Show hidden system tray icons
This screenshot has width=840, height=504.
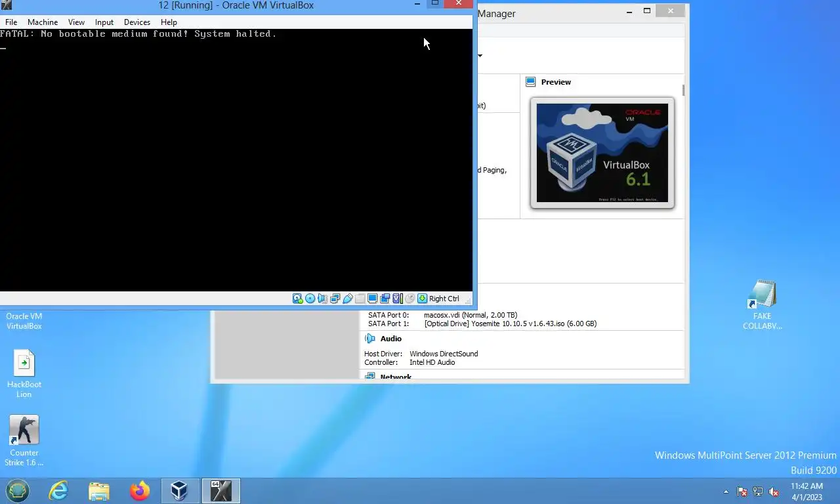[726, 492]
